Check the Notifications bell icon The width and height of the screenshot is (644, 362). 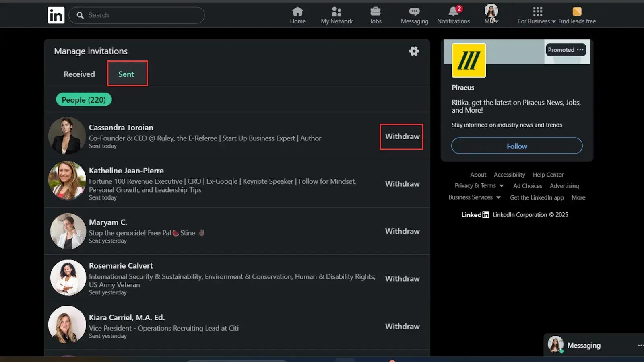[453, 12]
